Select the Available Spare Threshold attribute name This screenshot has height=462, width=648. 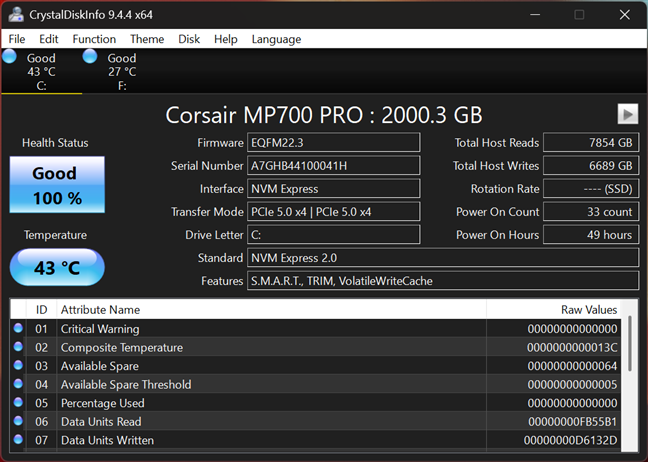point(126,385)
